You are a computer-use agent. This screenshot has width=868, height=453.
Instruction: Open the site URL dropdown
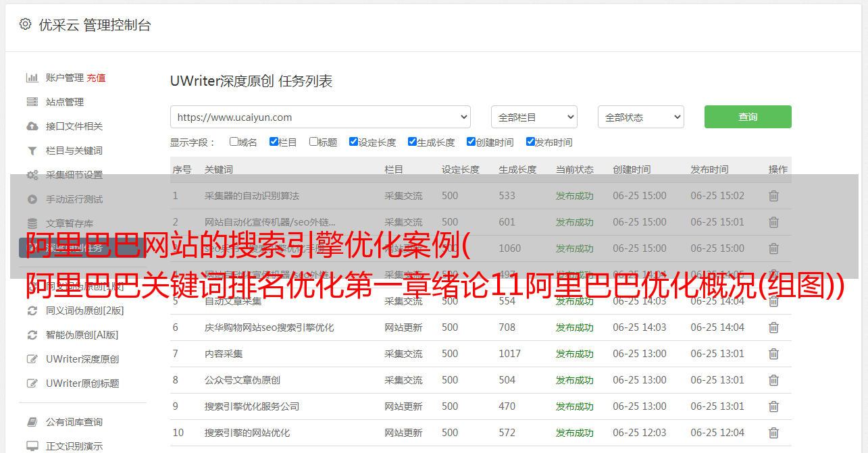(x=320, y=117)
